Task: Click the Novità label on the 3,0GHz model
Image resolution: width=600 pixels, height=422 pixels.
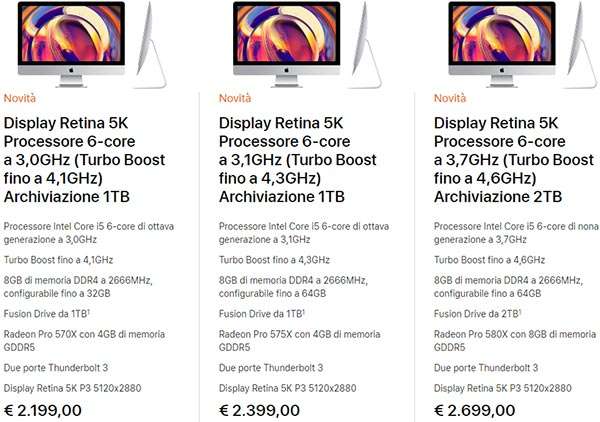Action: point(21,98)
